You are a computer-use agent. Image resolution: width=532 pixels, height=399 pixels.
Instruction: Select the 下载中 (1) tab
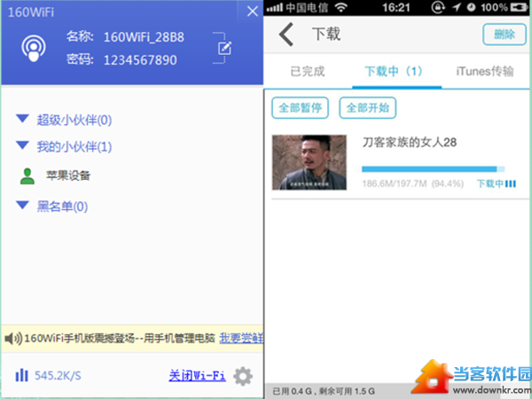394,71
